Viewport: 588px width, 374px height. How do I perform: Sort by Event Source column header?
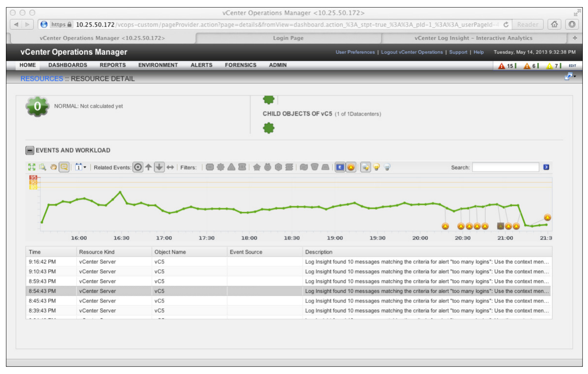click(x=265, y=252)
